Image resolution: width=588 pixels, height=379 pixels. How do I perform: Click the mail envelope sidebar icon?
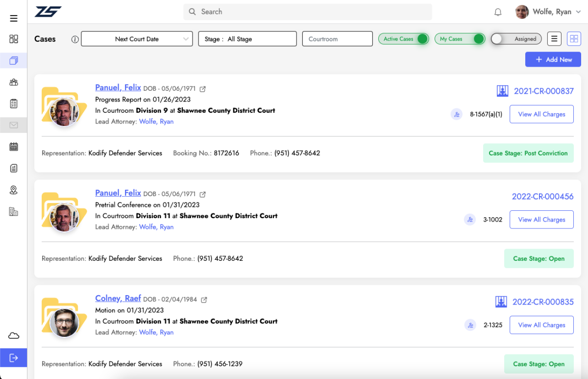pyautogui.click(x=14, y=125)
